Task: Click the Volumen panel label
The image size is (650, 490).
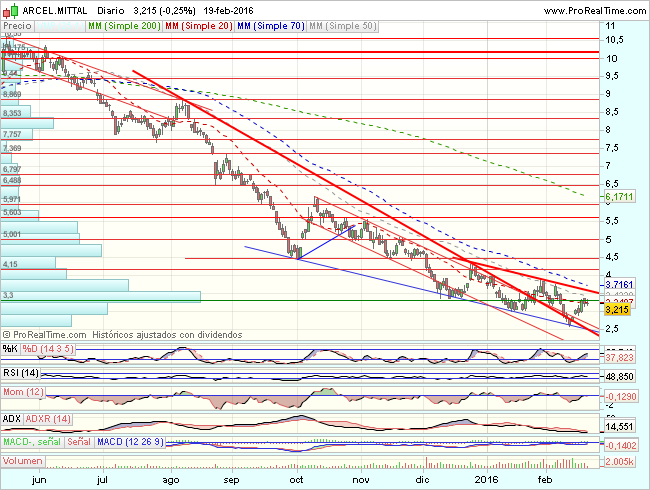Action: click(23, 461)
